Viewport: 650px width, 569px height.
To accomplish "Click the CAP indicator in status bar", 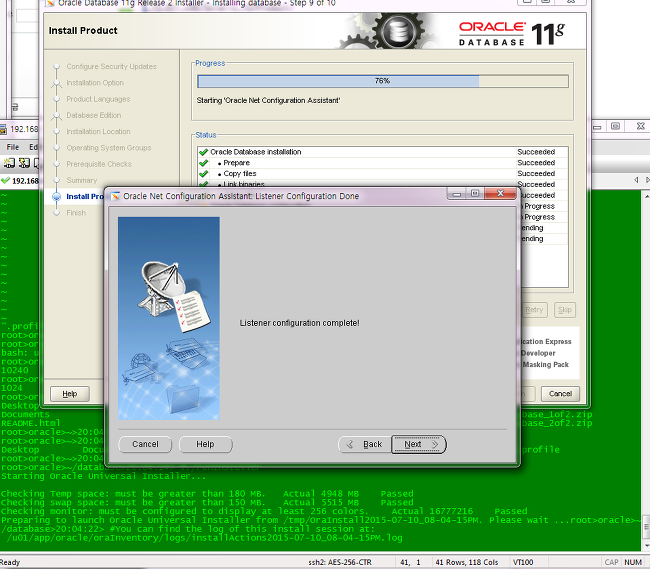I will click(611, 562).
